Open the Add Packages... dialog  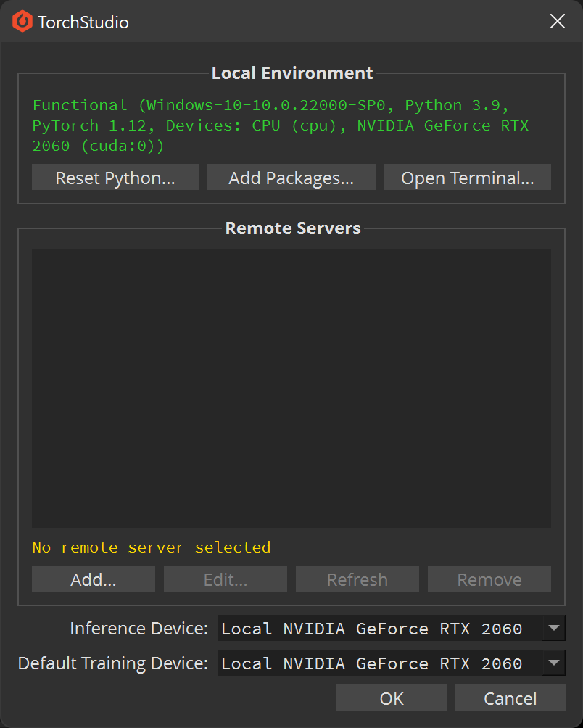(291, 177)
